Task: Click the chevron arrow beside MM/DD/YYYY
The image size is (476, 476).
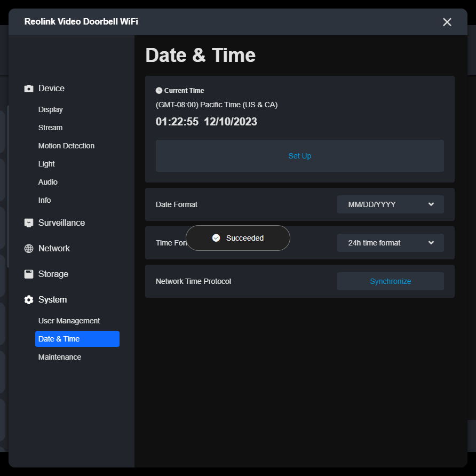Action: pos(431,204)
